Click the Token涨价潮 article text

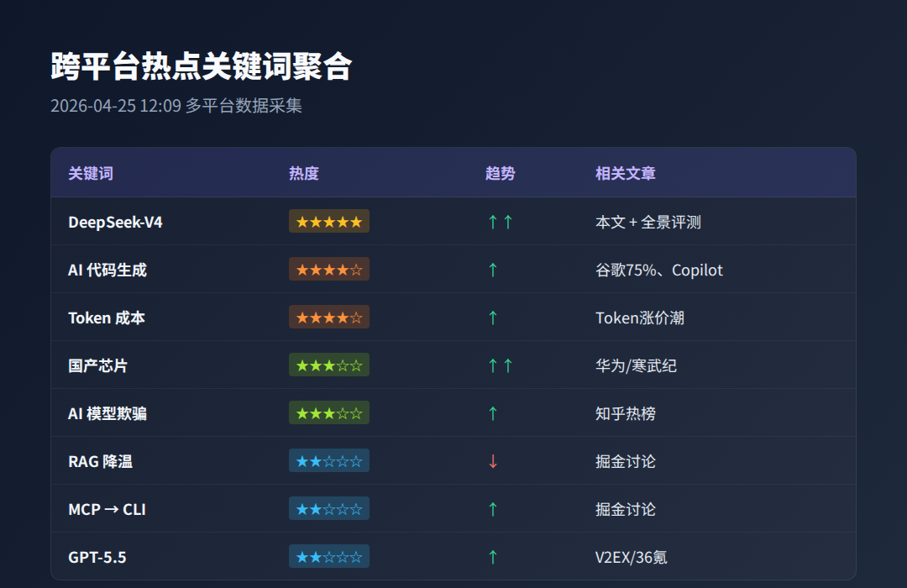pyautogui.click(x=640, y=318)
